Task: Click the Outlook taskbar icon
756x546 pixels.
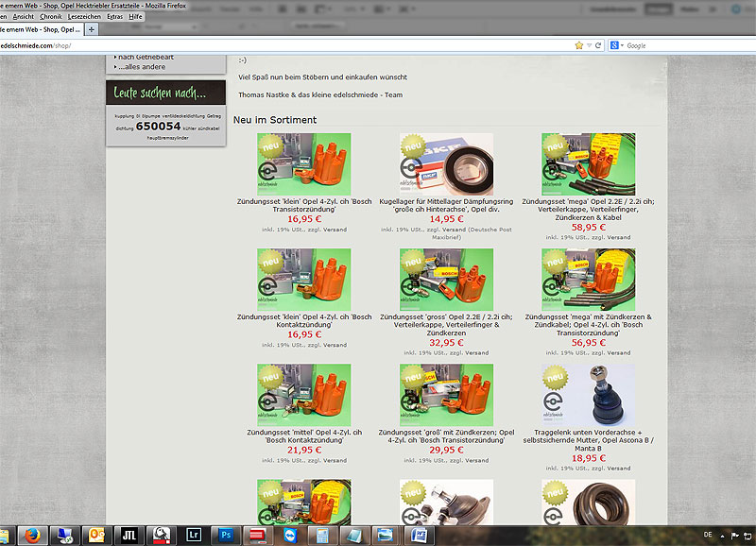Action: pos(94,533)
